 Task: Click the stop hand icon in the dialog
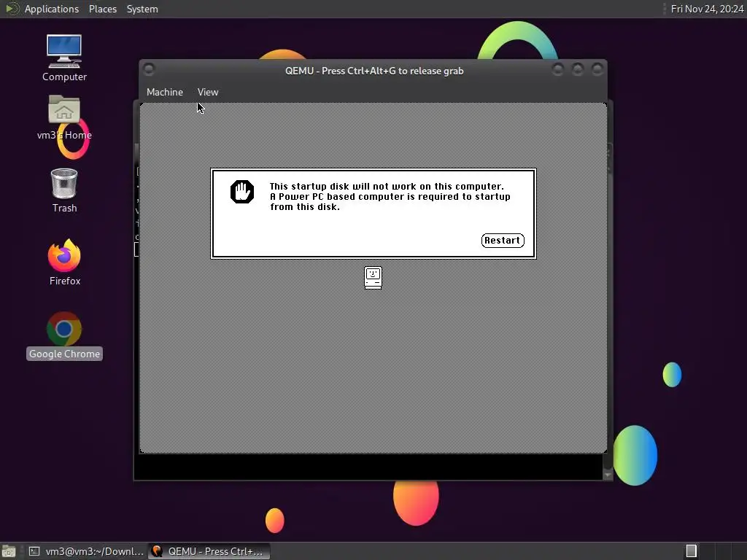coord(242,192)
